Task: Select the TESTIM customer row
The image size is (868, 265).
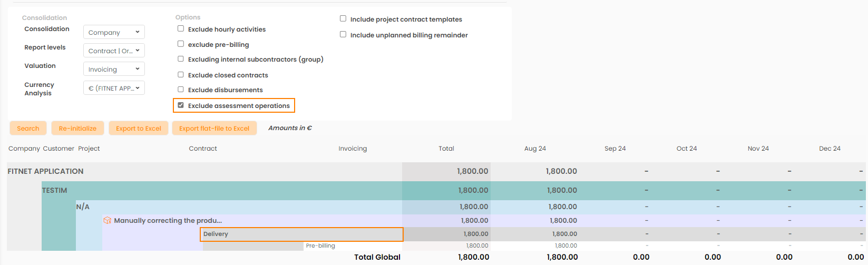Action: pos(55,190)
